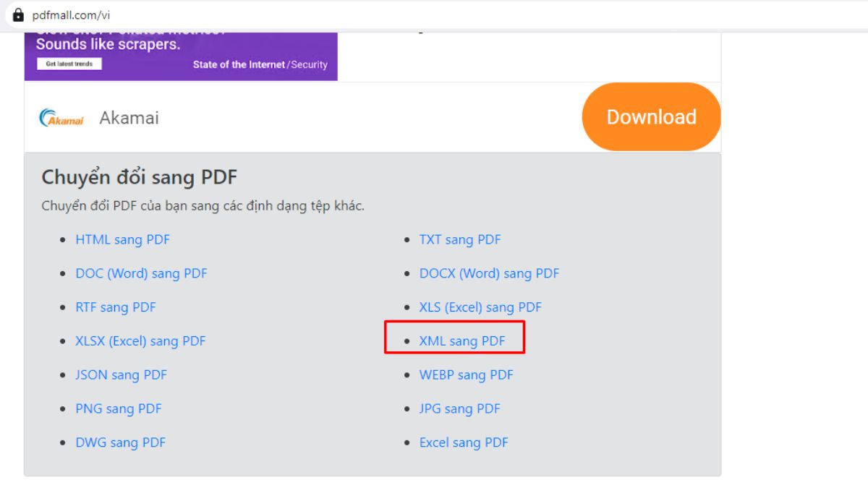Open the Excel sang PDF converter
The image size is (868, 488).
(x=464, y=442)
